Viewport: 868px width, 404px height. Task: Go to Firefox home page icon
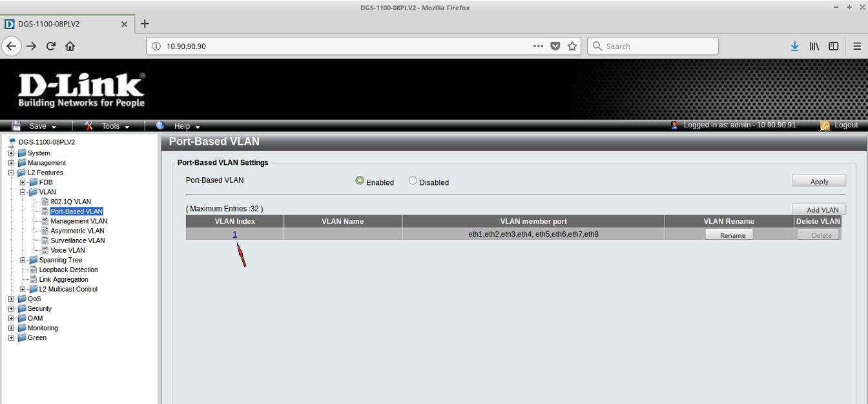[x=70, y=46]
